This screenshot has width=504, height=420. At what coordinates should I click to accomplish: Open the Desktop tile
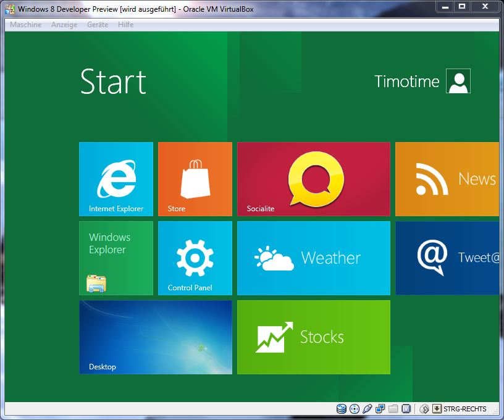pyautogui.click(x=156, y=337)
